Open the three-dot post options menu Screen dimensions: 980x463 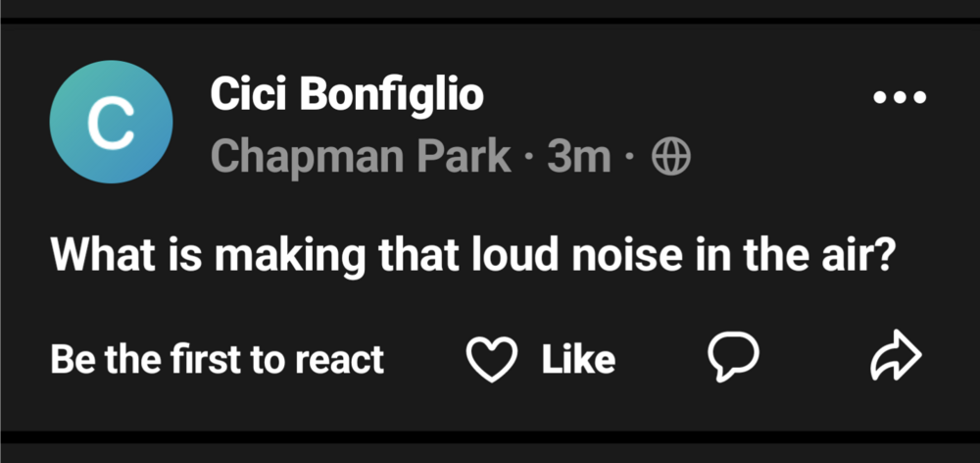(x=900, y=97)
